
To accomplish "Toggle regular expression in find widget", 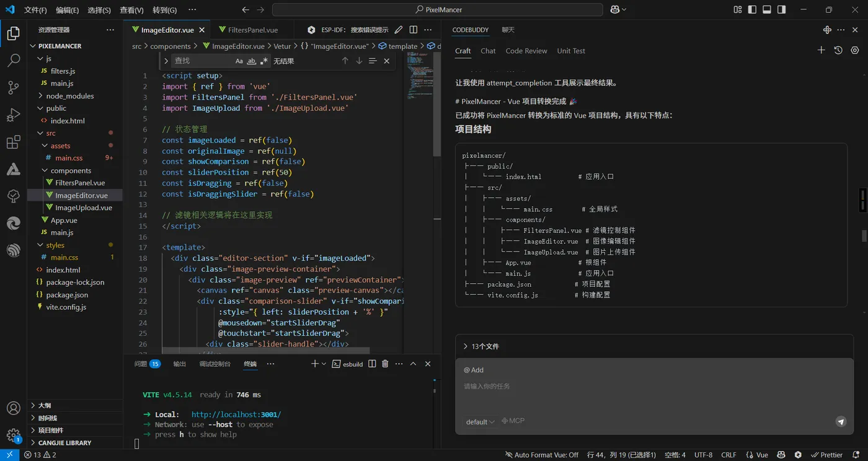I will 264,61.
